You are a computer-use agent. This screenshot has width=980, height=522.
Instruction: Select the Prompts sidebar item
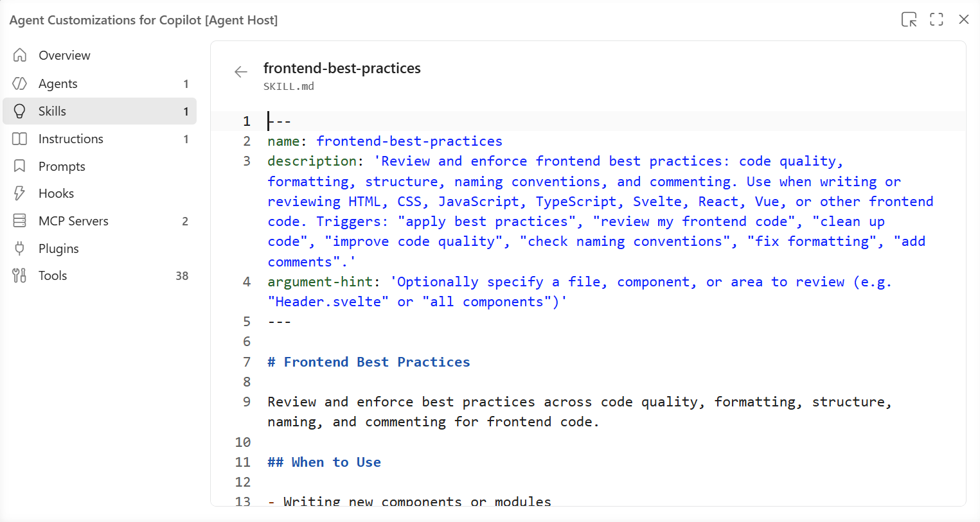pyautogui.click(x=100, y=166)
